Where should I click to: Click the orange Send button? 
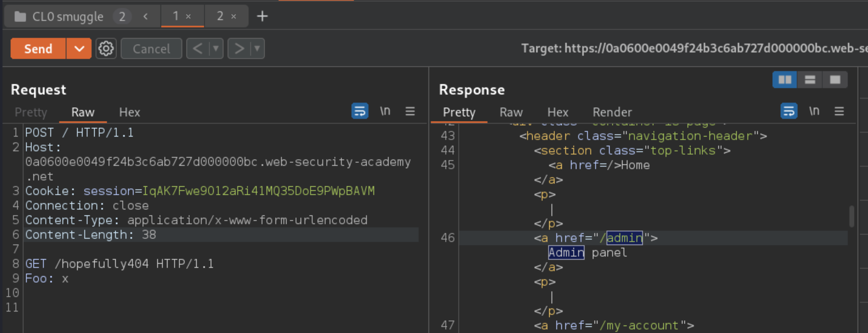pyautogui.click(x=38, y=49)
